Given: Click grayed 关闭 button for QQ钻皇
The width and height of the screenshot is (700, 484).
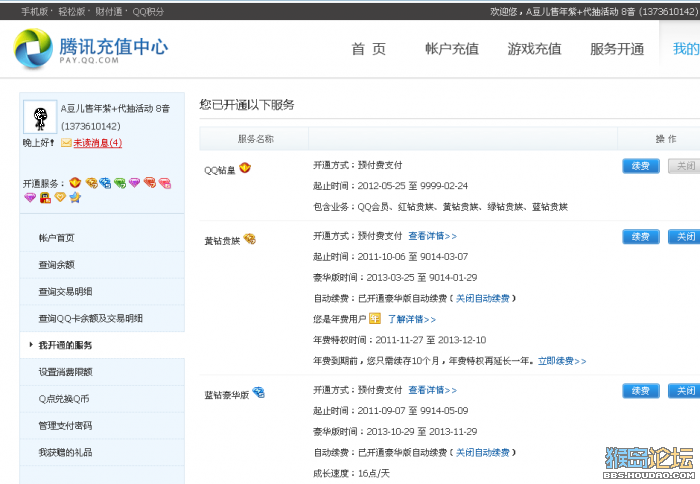Looking at the screenshot, I should coord(684,166).
